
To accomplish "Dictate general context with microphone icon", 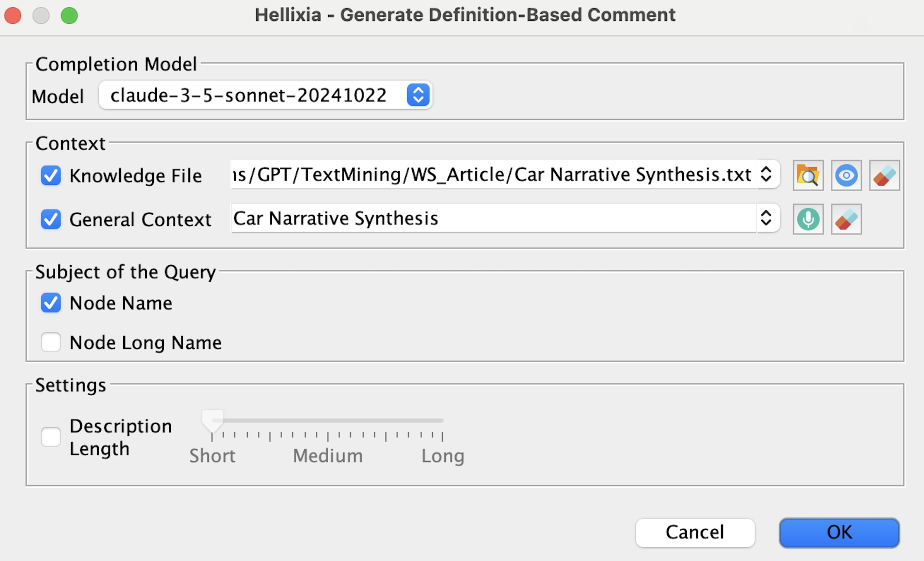I will point(808,219).
